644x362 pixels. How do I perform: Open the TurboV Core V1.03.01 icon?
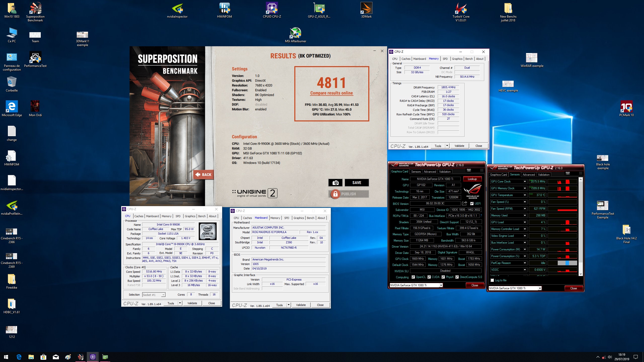coord(461,12)
